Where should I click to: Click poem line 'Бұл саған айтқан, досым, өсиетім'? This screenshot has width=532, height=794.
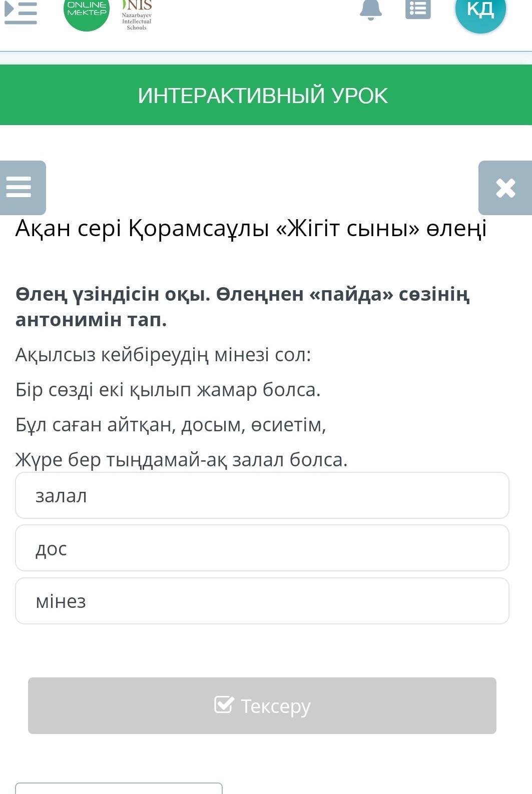(171, 425)
